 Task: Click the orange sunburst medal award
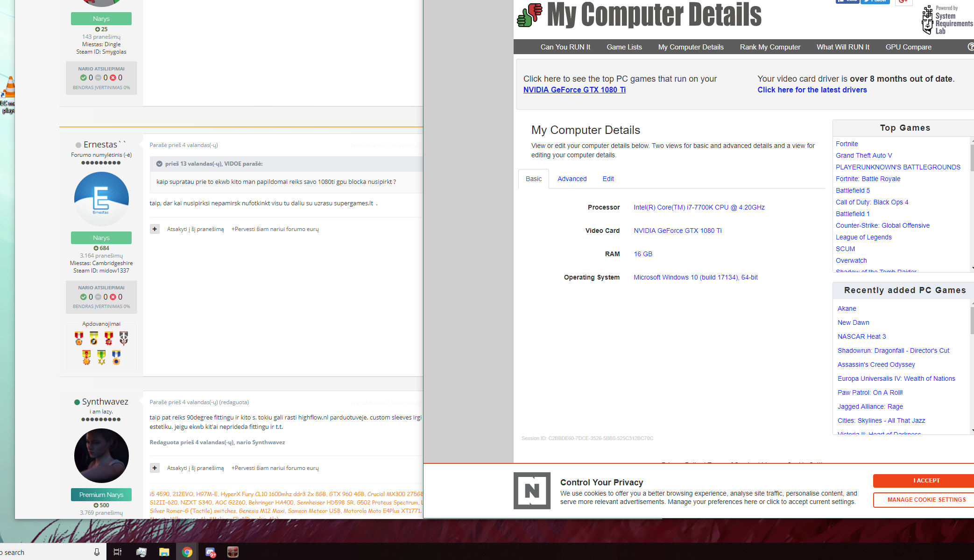pos(86,357)
